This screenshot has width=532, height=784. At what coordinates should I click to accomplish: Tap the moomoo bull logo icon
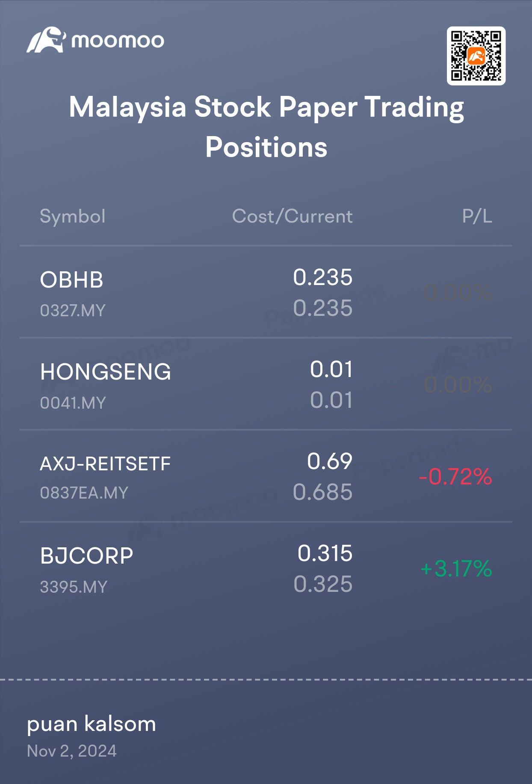click(46, 40)
